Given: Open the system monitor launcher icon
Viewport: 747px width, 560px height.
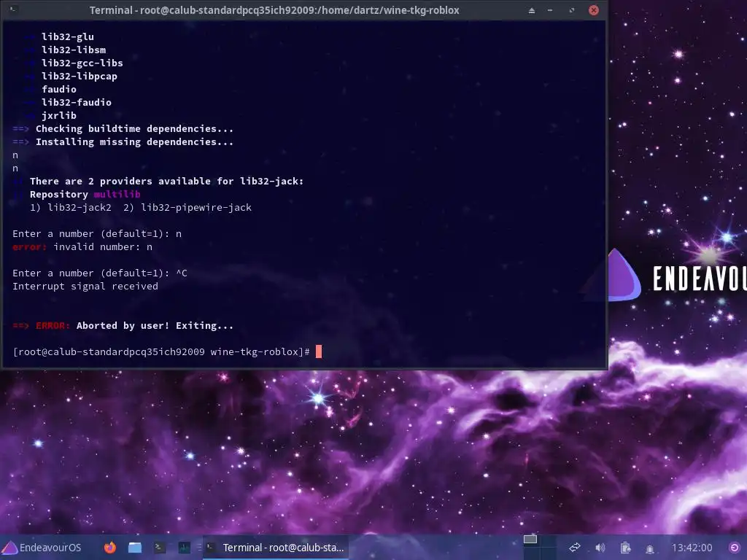Looking at the screenshot, I should click(x=185, y=548).
